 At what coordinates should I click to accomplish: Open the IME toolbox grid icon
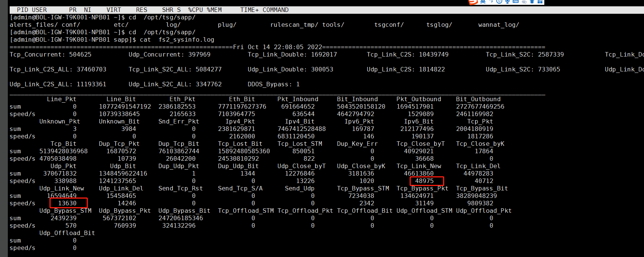[x=540, y=1]
